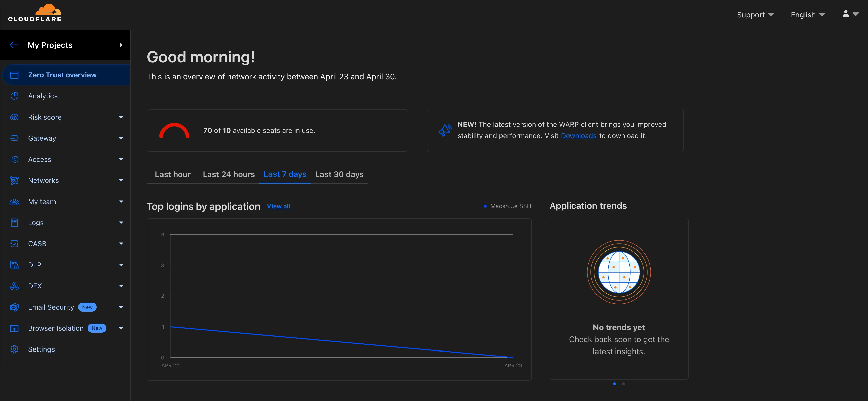This screenshot has height=401, width=868.
Task: Open the Gateway section icon
Action: point(14,138)
